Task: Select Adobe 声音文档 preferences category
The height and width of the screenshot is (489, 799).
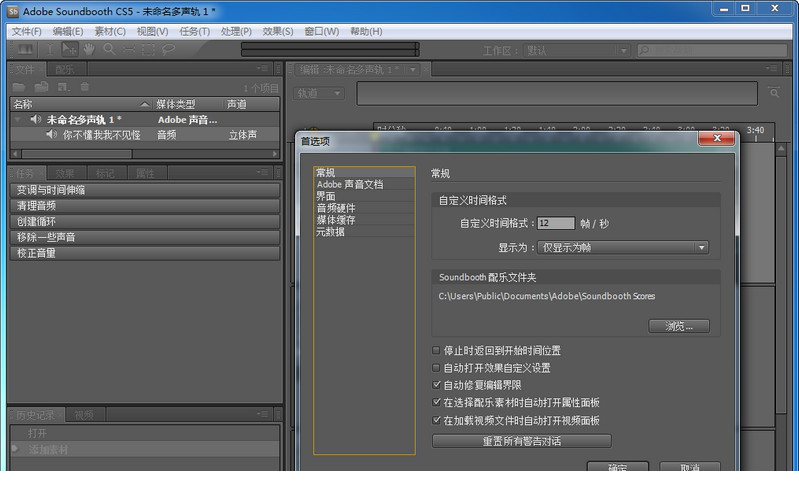Action: [x=364, y=184]
